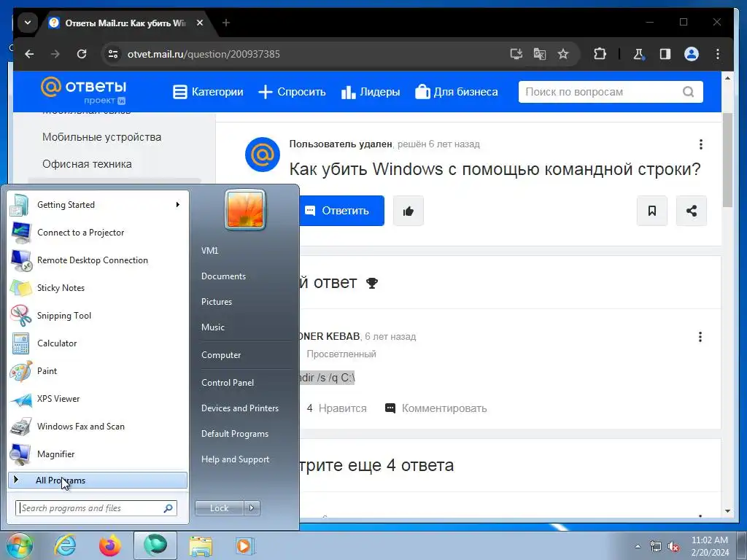
Task: Open VM1 user folder
Action: [x=209, y=251]
